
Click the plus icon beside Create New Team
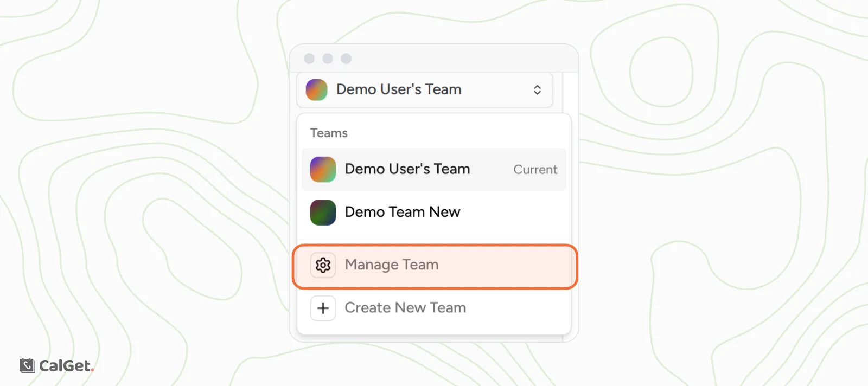click(x=323, y=308)
